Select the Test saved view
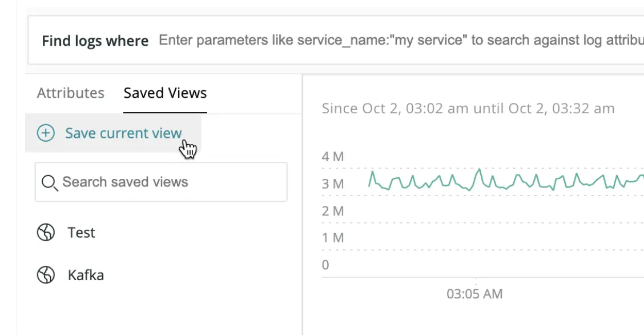 coord(81,232)
